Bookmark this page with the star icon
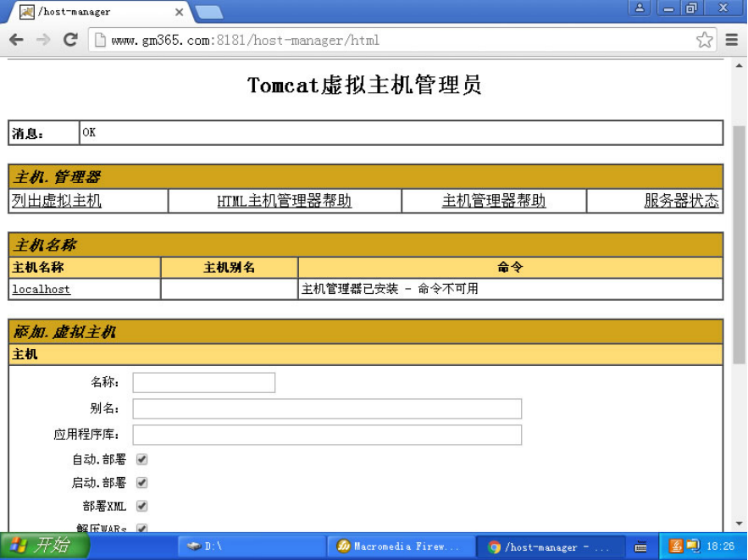 coord(704,40)
